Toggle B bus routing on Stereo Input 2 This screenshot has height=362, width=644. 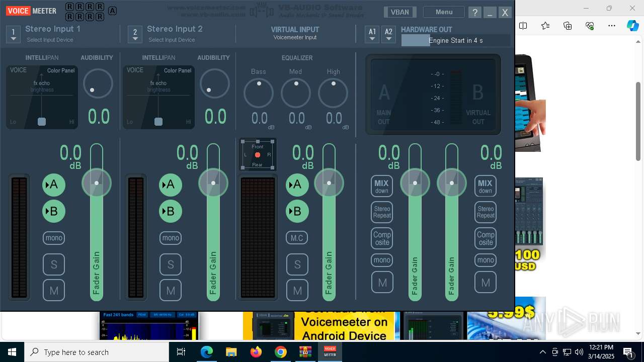pos(171,211)
